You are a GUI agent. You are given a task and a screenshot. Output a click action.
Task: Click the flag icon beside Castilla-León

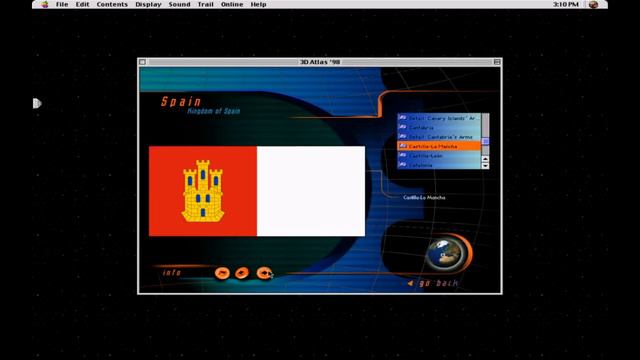402,156
